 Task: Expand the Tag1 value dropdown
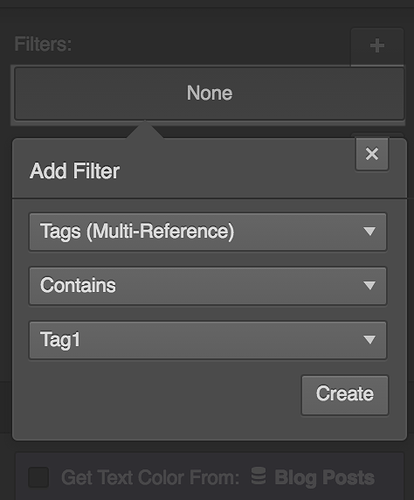208,340
